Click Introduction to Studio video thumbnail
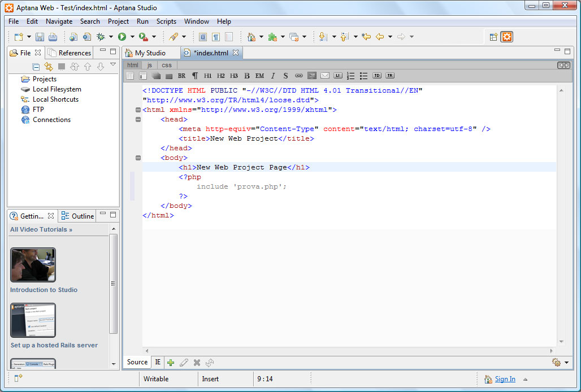Image resolution: width=581 pixels, height=392 pixels. click(33, 265)
